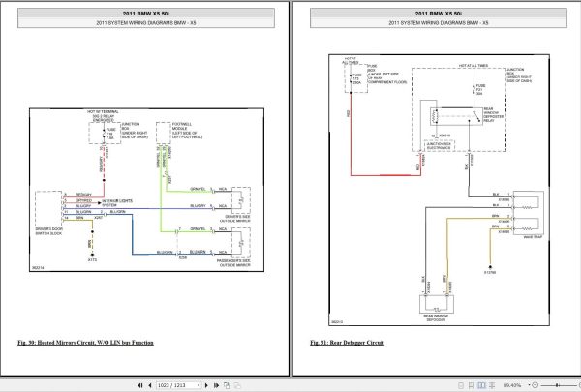Screen dimensions: 581x392
Task: Switch to single page layout
Action: [461, 385]
